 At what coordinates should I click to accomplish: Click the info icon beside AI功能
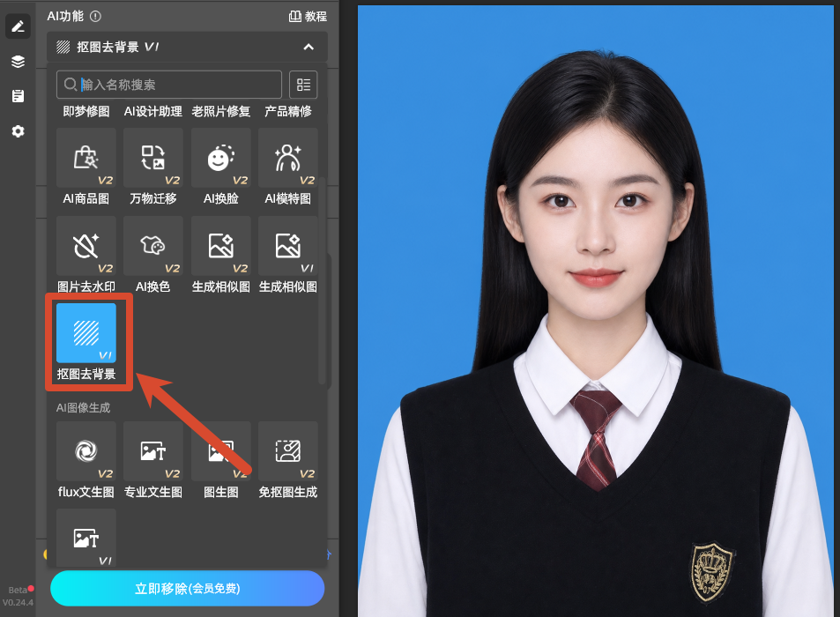pyautogui.click(x=95, y=17)
